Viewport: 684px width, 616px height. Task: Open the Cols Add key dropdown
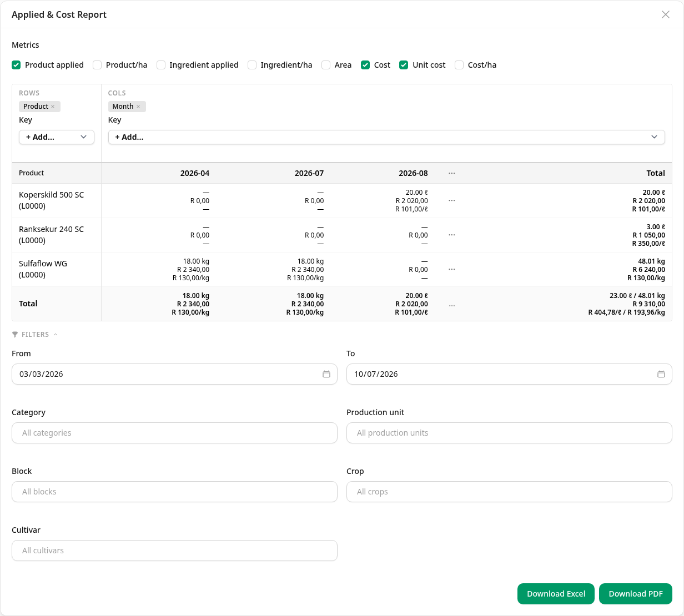(x=386, y=137)
